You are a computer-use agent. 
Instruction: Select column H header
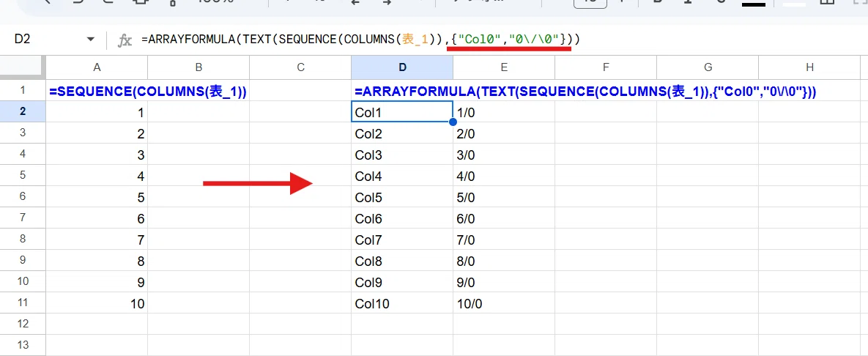point(810,67)
